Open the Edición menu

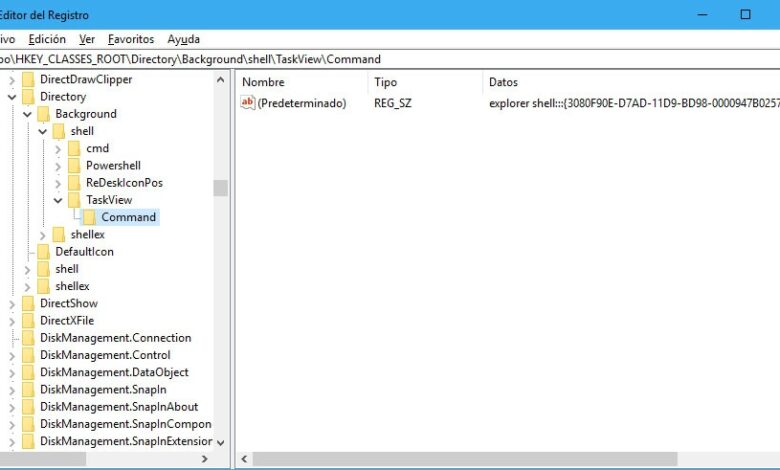pos(47,39)
